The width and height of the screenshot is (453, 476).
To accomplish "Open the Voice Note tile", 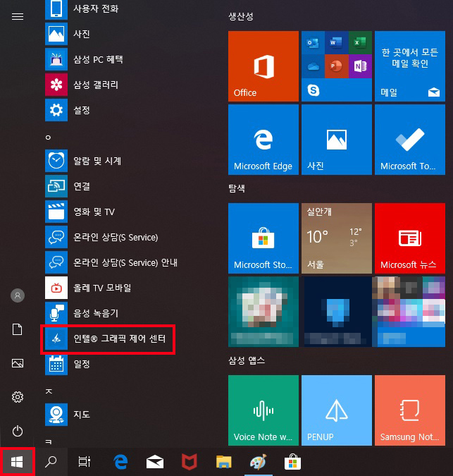I will coord(263,410).
